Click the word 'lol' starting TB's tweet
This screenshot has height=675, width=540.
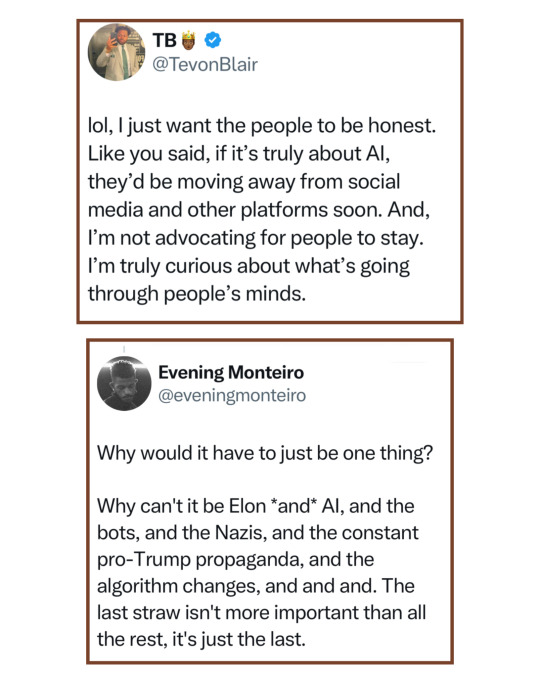tap(100, 126)
